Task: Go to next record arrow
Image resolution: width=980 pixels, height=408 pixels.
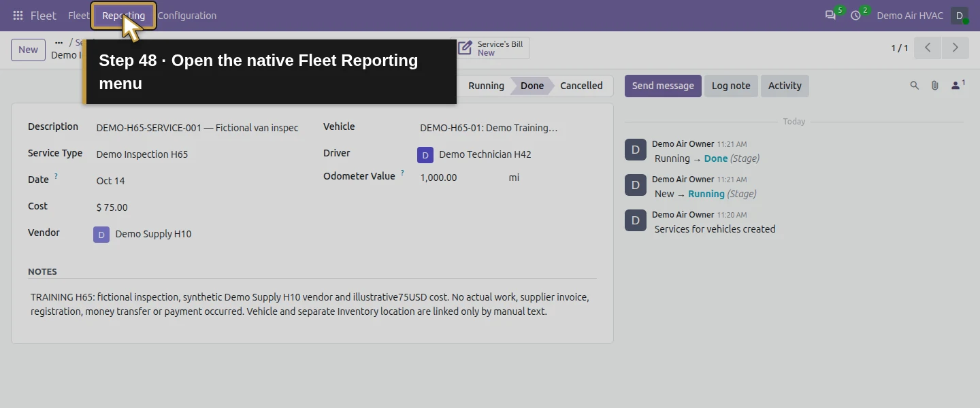Action: pyautogui.click(x=955, y=48)
